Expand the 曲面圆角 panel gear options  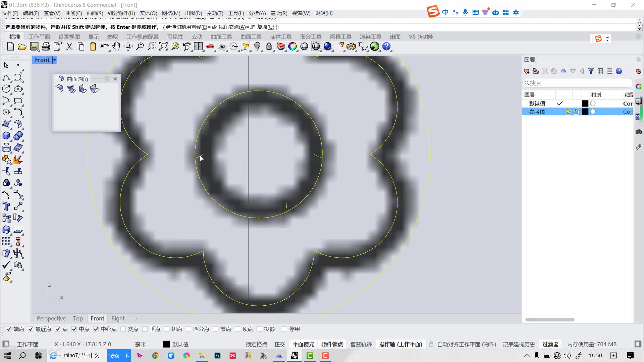[x=107, y=78]
